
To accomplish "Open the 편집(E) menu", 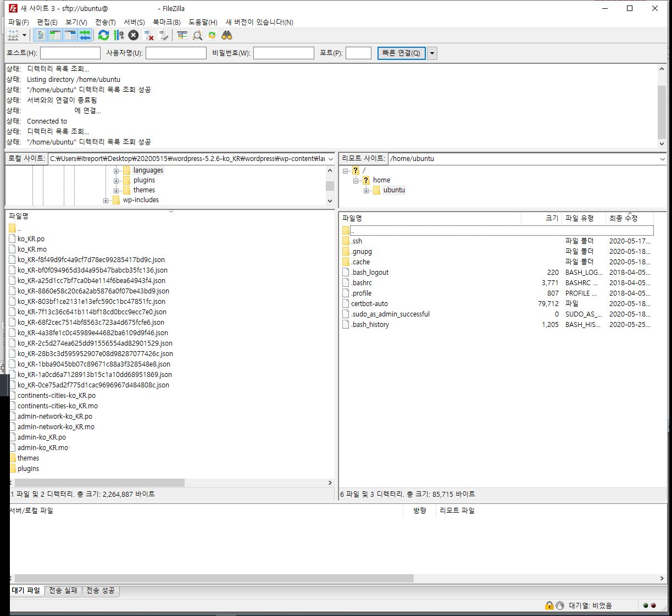I will [47, 22].
